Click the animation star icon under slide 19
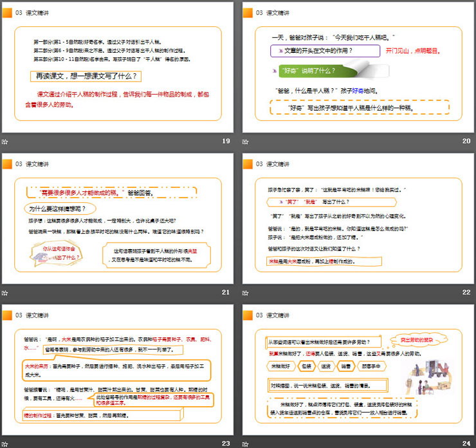 [5, 142]
